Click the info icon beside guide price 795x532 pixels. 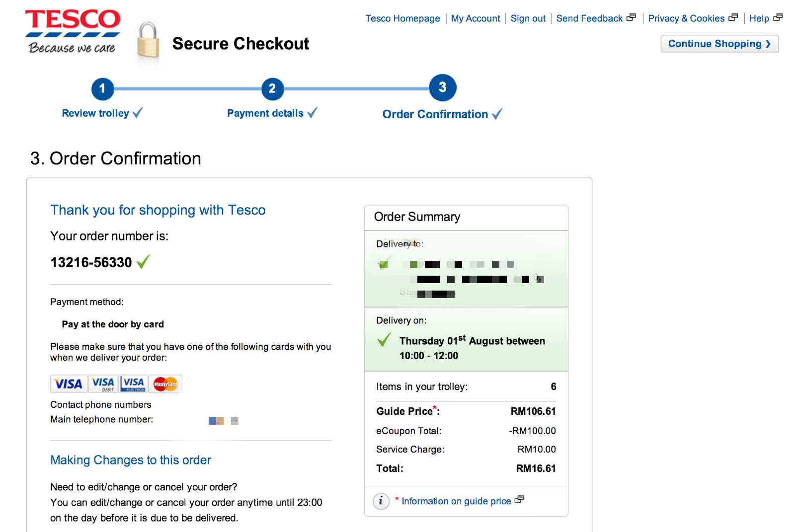pyautogui.click(x=381, y=501)
